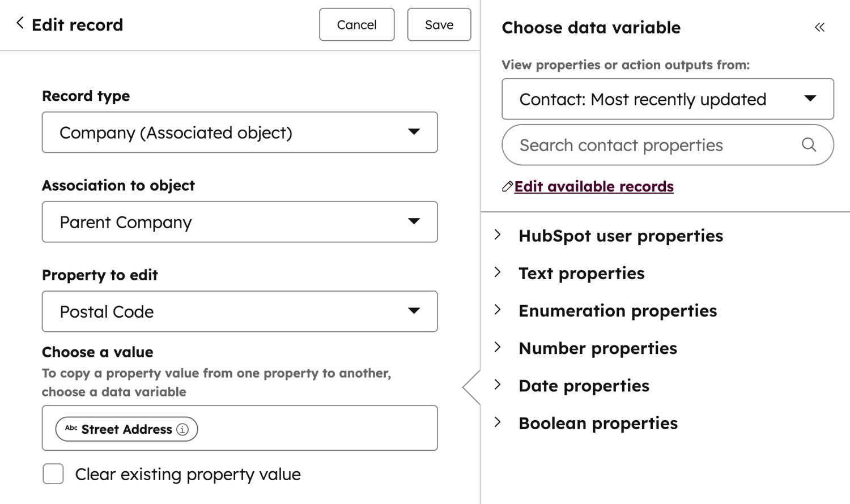Expand the Date properties section

(x=498, y=385)
